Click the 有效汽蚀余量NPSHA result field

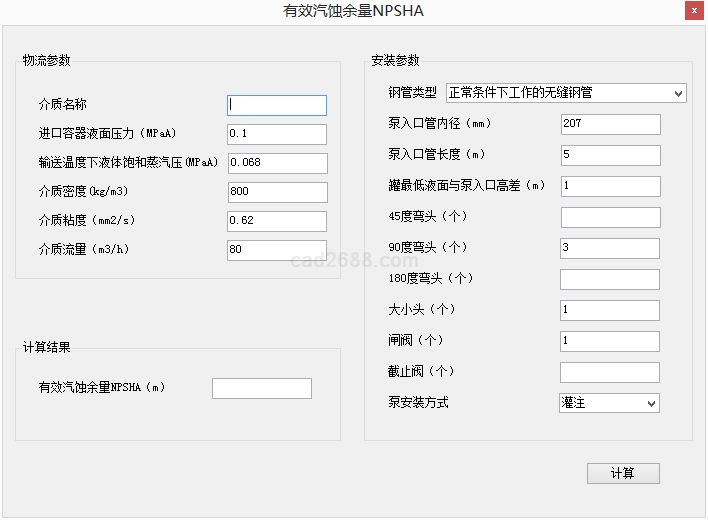coord(262,388)
